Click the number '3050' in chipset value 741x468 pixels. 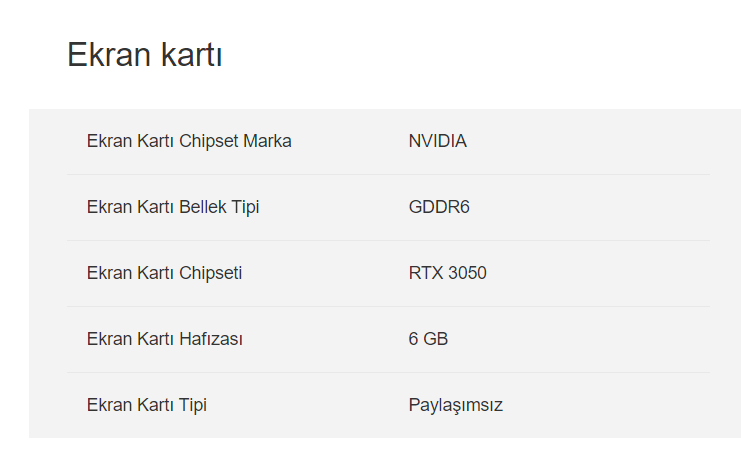(465, 273)
